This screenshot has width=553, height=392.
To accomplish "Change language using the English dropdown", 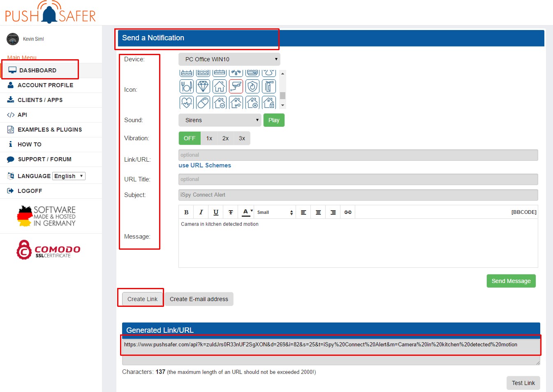I will pyautogui.click(x=69, y=176).
